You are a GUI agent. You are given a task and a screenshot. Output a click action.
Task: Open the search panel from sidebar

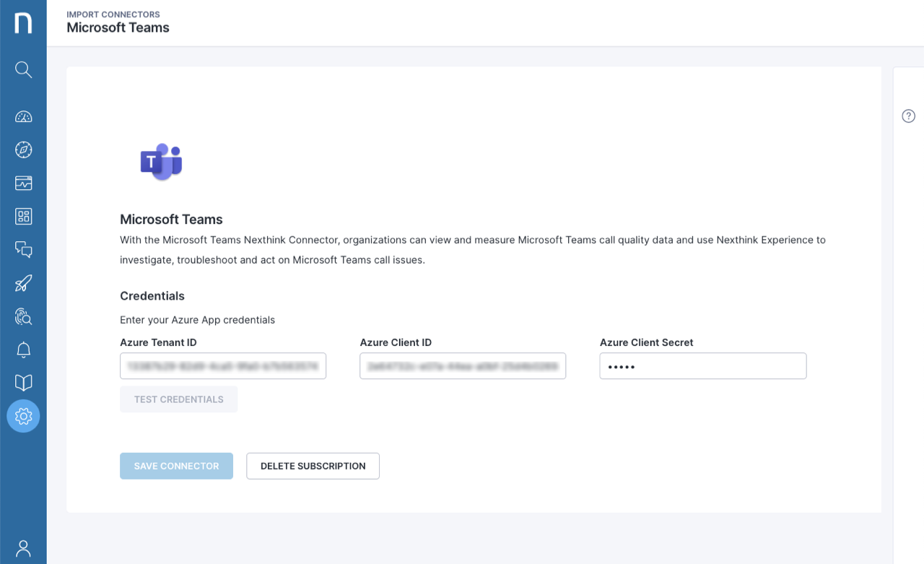coord(23,69)
